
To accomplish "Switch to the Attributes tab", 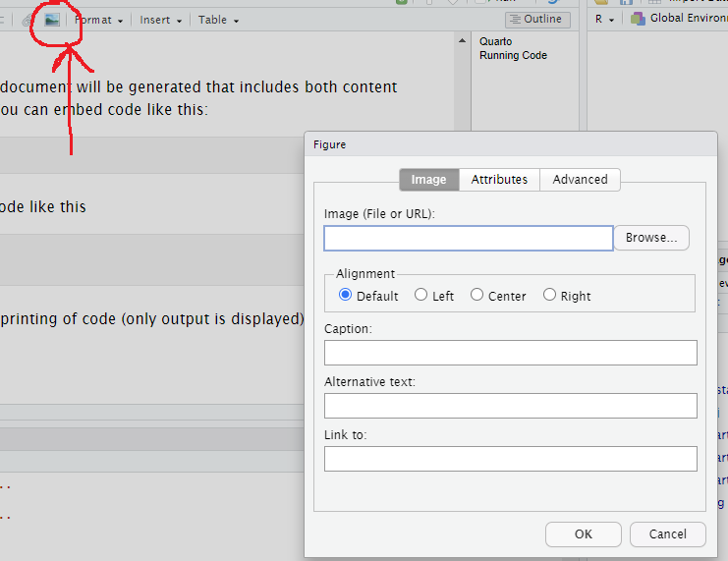I will point(499,180).
